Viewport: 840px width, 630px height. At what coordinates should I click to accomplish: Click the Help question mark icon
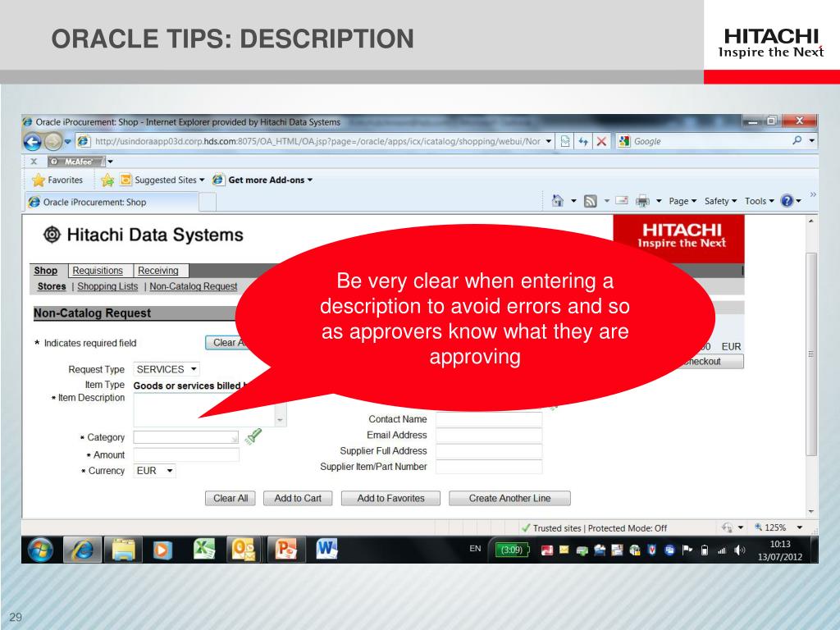787,201
